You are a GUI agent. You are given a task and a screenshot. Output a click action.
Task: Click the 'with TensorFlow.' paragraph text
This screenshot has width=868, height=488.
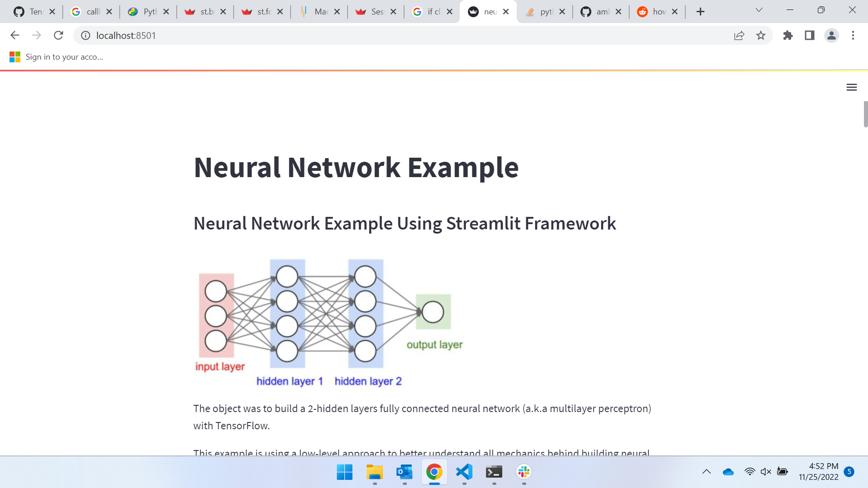[x=231, y=426]
